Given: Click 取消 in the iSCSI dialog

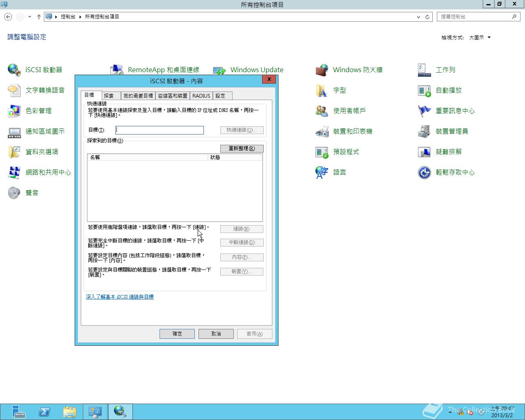Looking at the screenshot, I should click(216, 334).
